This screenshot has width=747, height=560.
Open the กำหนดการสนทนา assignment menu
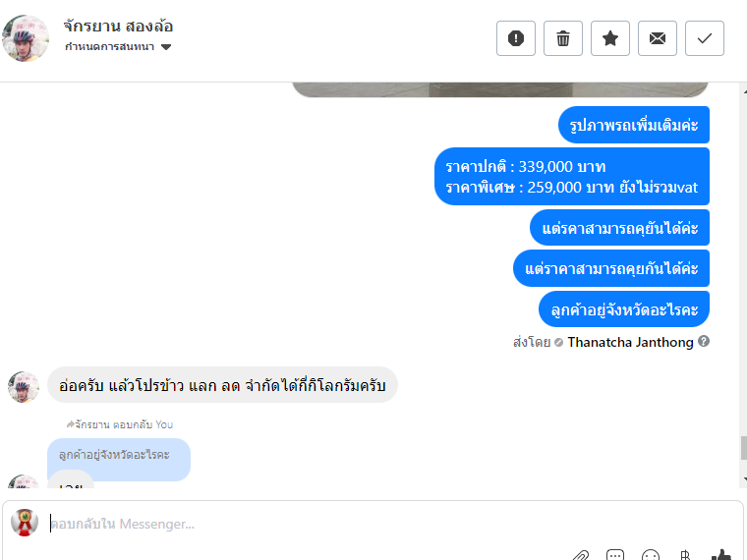pos(118,47)
